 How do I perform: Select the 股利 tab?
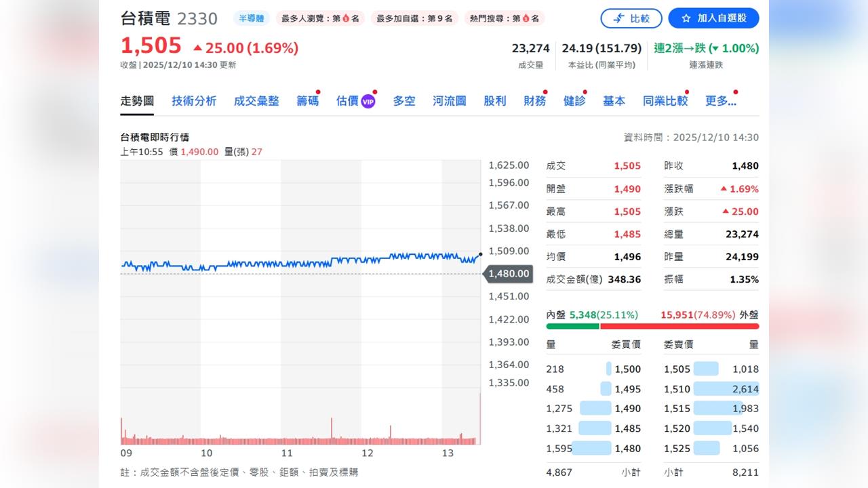[494, 100]
